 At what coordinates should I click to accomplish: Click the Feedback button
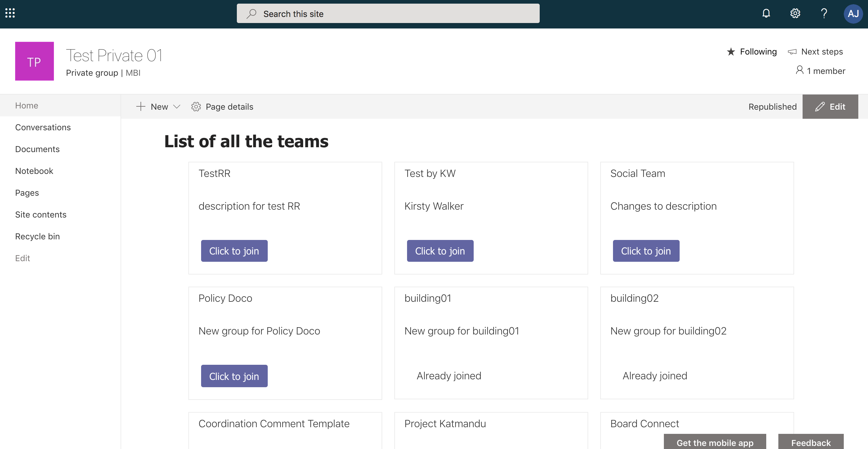(811, 442)
